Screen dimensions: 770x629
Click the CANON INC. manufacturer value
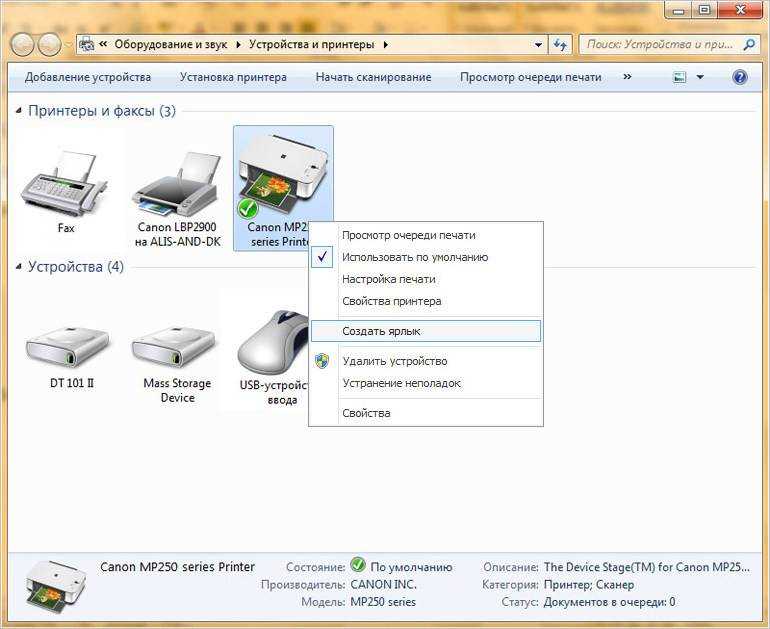pyautogui.click(x=383, y=584)
